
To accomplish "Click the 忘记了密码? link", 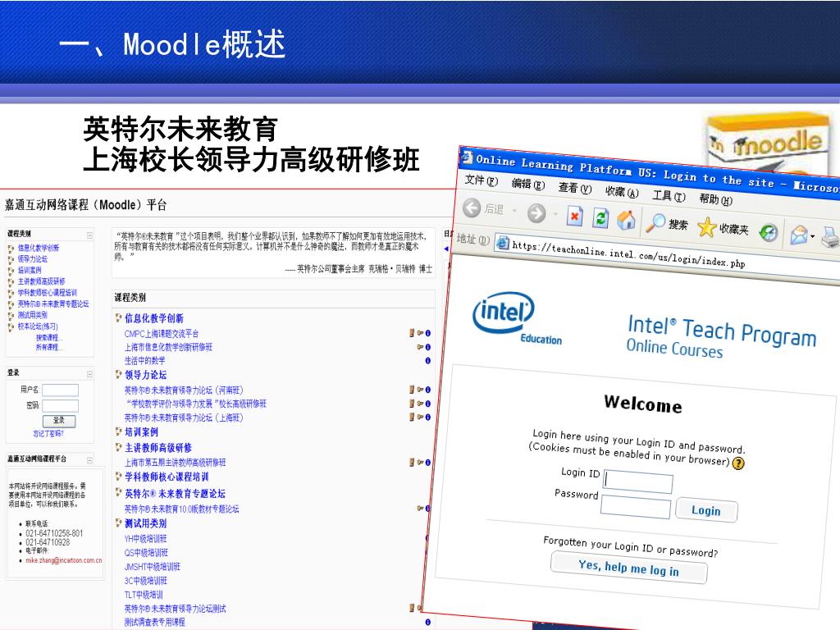I will 48,433.
